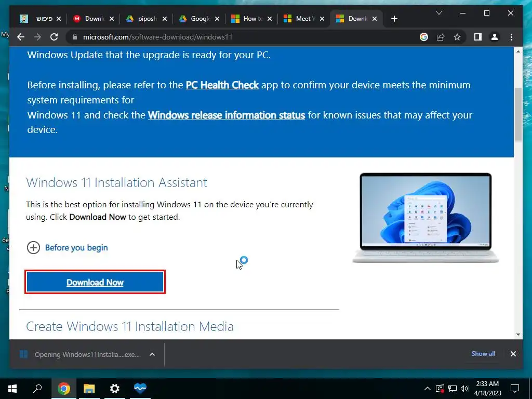Viewport: 532px width, 399px height.
Task: Click the network tray icon
Action: pos(453,389)
